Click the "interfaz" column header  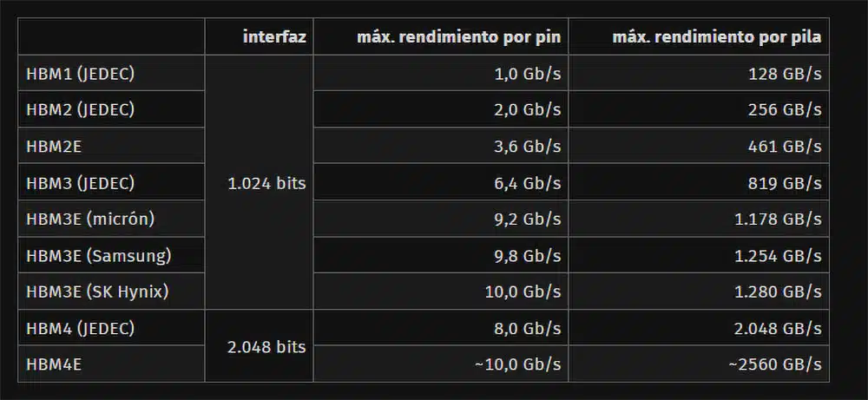coord(274,37)
